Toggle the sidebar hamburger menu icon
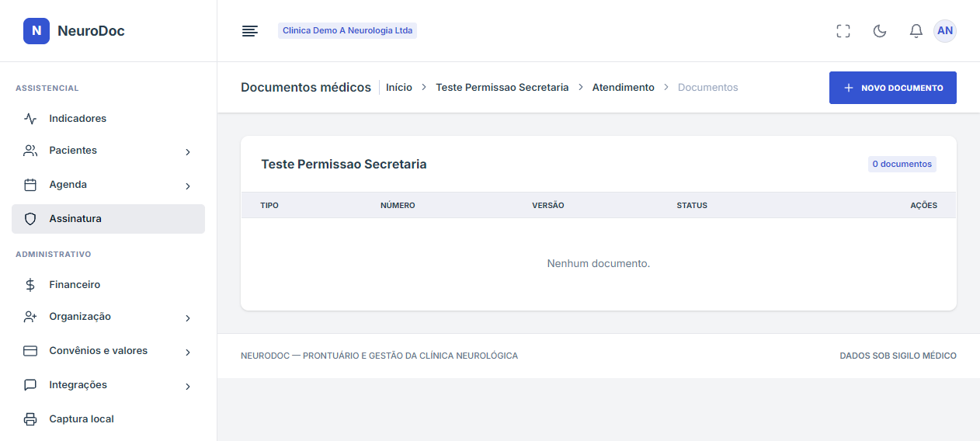 pyautogui.click(x=250, y=31)
